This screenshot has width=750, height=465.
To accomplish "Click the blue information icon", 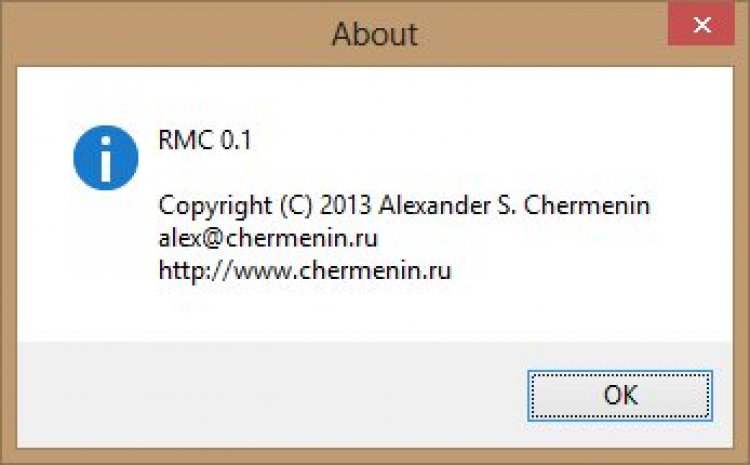I will coord(105,157).
